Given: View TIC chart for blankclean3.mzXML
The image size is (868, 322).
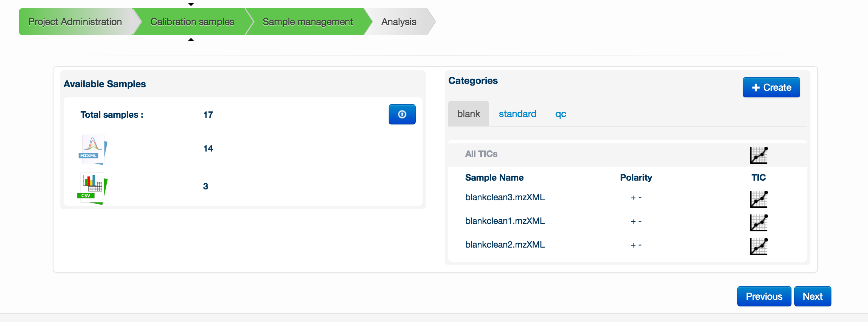Looking at the screenshot, I should coord(759,199).
